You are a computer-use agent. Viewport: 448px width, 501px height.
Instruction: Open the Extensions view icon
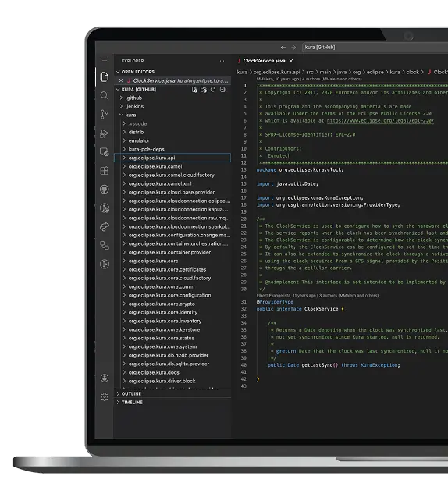point(104,171)
